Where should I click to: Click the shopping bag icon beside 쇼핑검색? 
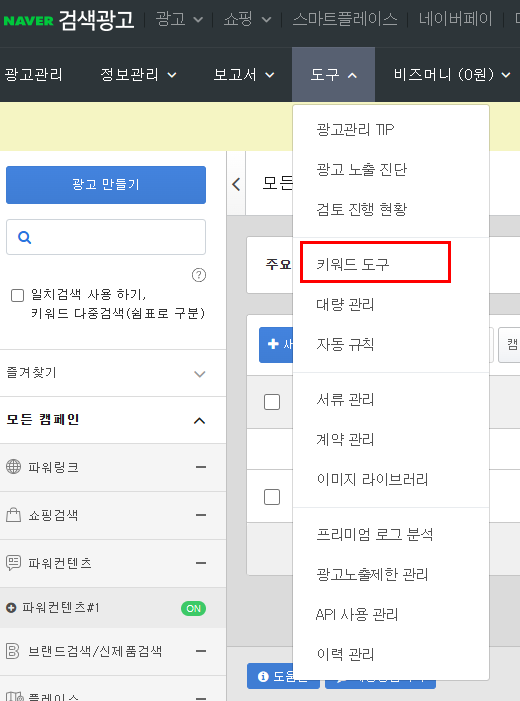pyautogui.click(x=13, y=515)
